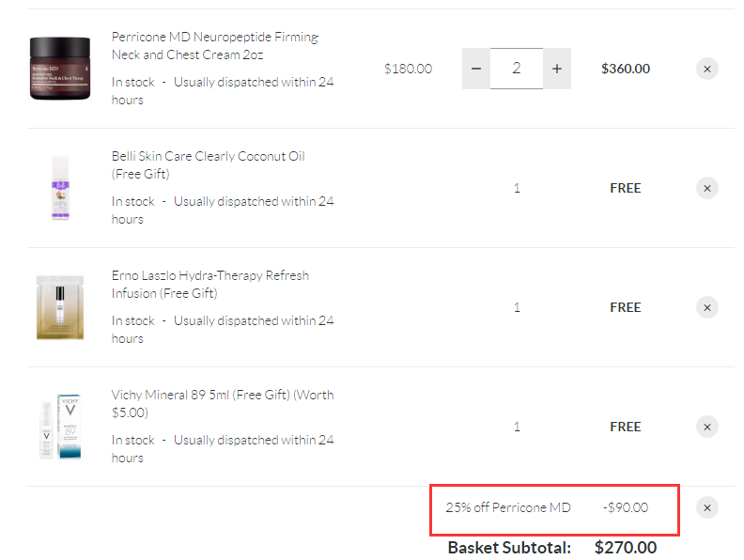The height and width of the screenshot is (560, 744).
Task: Click the Perricone MD jar thumbnail
Action: coord(60,69)
